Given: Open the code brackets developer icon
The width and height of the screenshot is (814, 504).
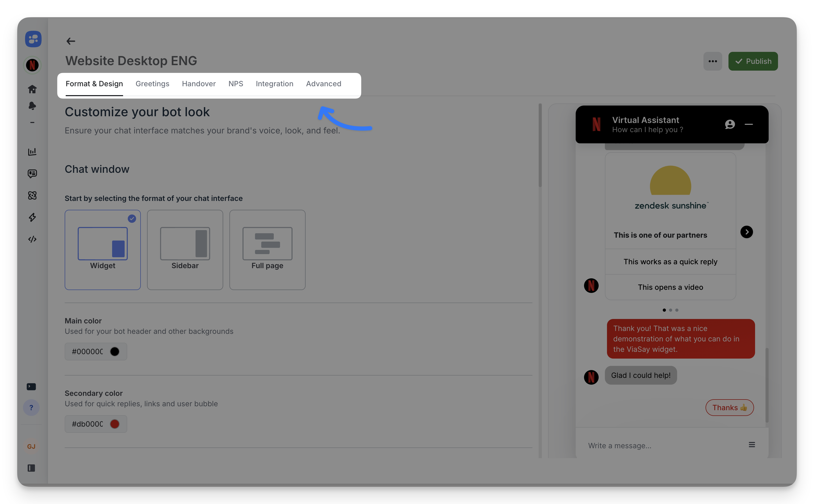Looking at the screenshot, I should [x=32, y=239].
